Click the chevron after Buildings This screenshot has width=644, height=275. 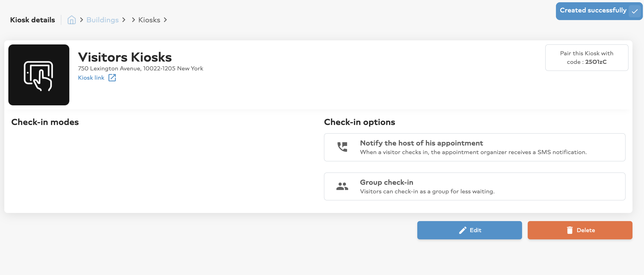tap(124, 20)
